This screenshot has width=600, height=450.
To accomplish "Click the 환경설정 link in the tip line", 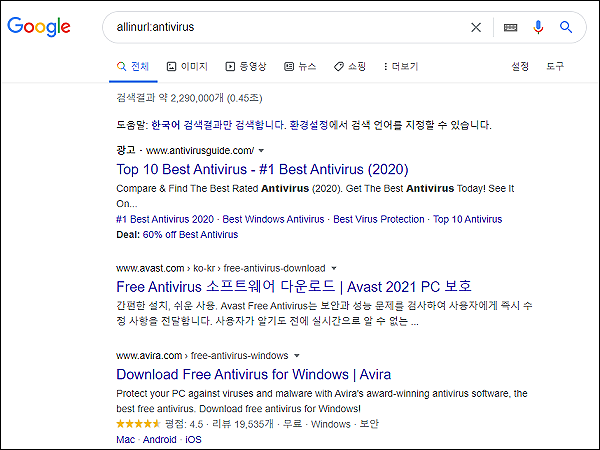I will [308, 125].
